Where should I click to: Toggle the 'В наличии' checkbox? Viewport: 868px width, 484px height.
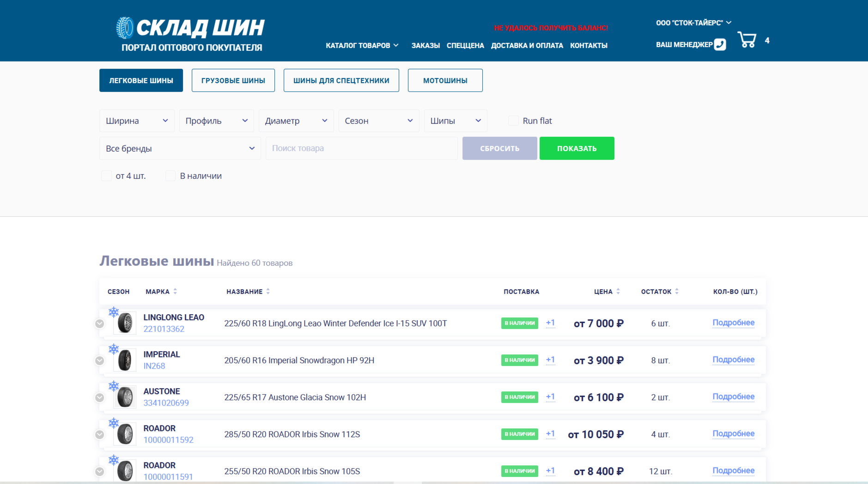pyautogui.click(x=170, y=176)
